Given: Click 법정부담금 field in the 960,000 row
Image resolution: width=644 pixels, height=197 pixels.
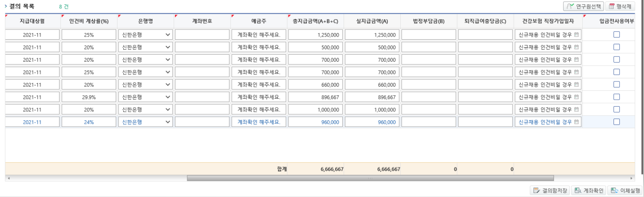Looking at the screenshot, I should [x=428, y=122].
